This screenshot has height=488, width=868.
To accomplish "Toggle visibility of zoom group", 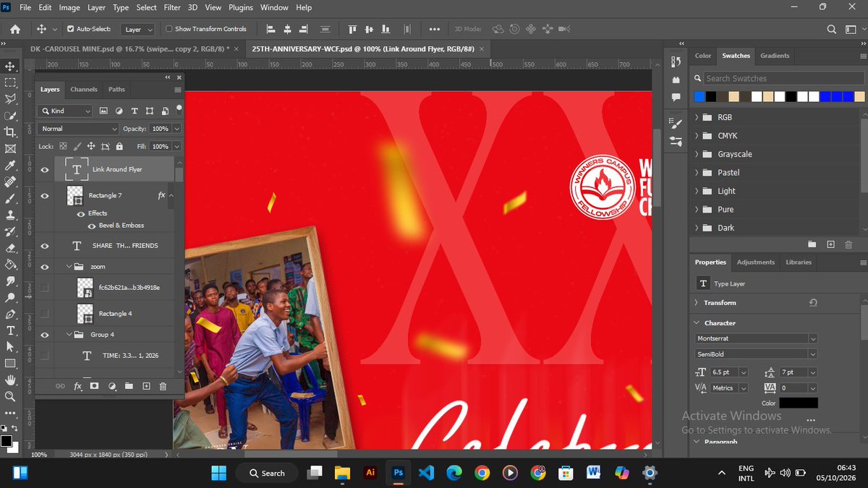I will 45,267.
